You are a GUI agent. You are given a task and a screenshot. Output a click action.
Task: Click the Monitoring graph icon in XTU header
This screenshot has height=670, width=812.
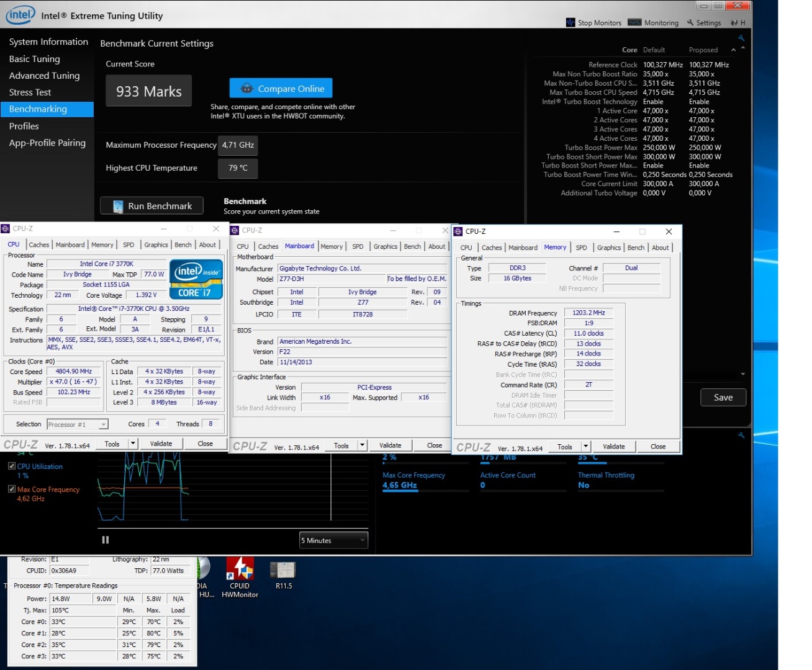pyautogui.click(x=634, y=22)
